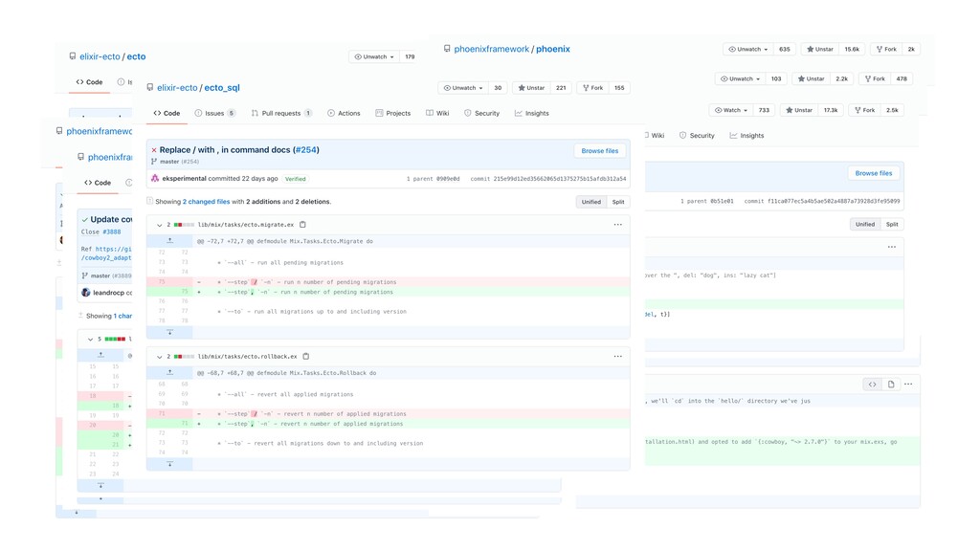Open the ecto repository name link
This screenshot has width=980, height=551.
(136, 56)
